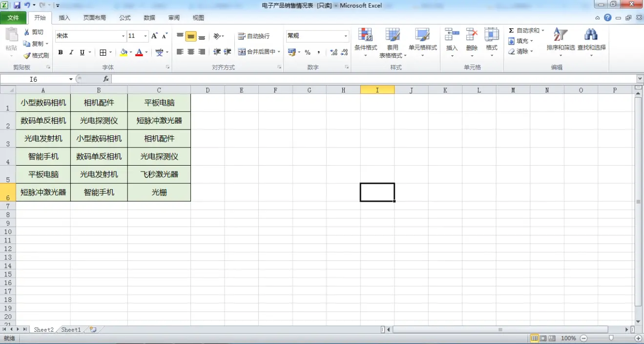The height and width of the screenshot is (344, 644).
Task: Toggle top vertical alignment
Action: (x=180, y=36)
